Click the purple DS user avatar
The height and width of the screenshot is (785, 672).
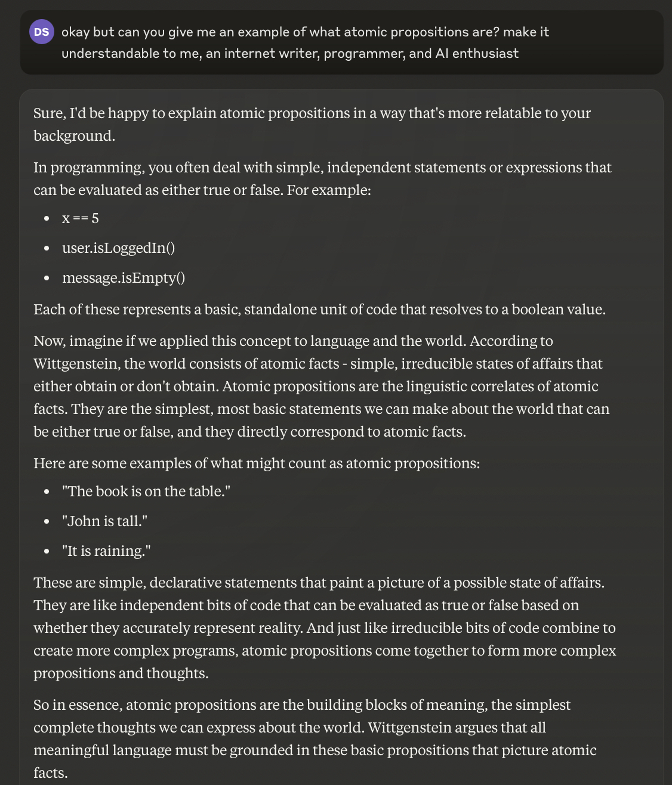[x=42, y=32]
